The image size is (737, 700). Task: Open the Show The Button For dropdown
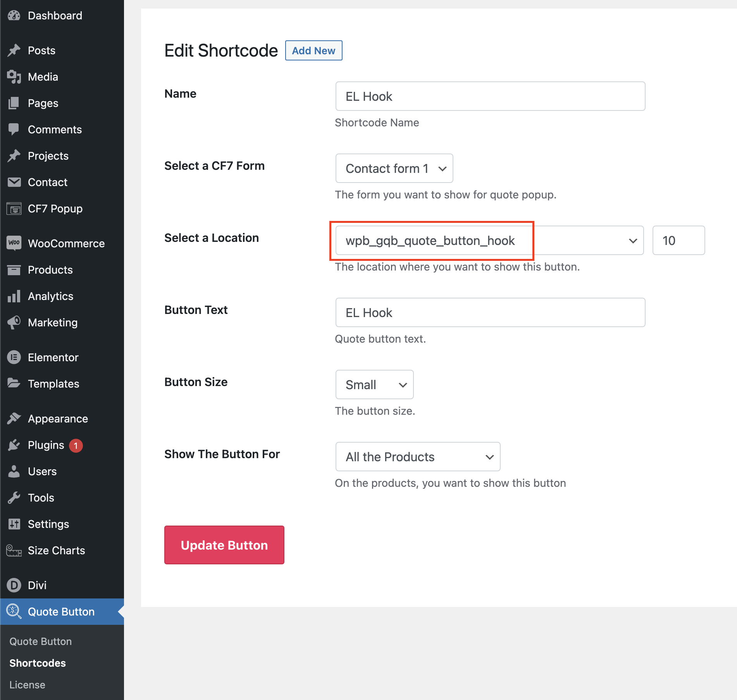tap(417, 457)
